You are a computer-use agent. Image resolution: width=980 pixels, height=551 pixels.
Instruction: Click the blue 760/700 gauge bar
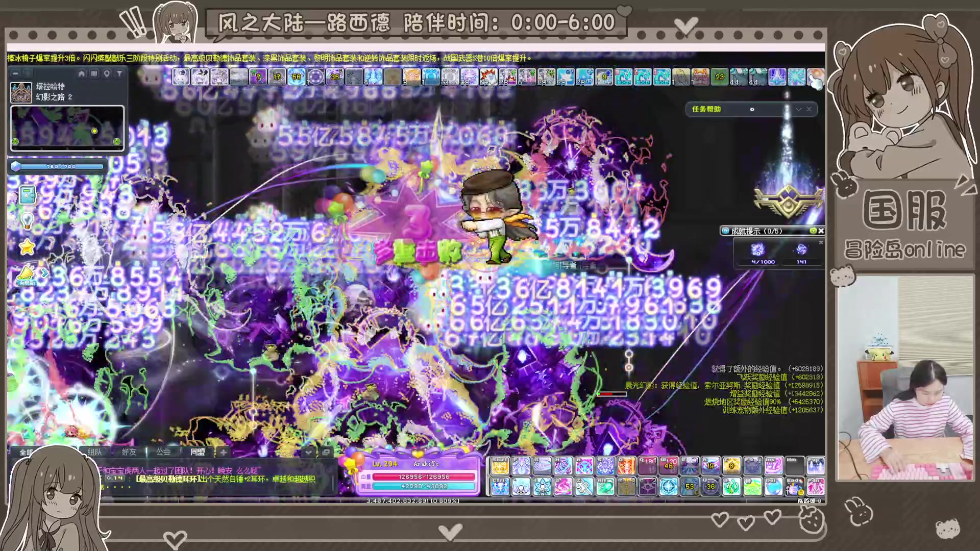(x=60, y=166)
